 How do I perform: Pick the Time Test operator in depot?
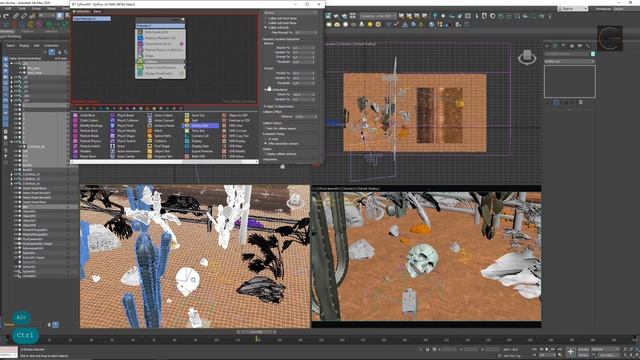[x=196, y=131]
